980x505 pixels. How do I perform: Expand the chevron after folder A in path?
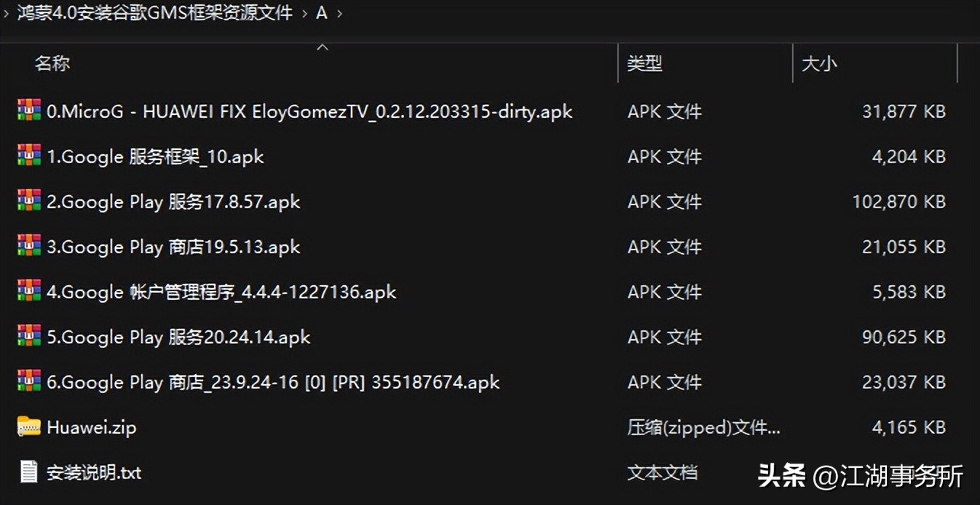tap(339, 13)
